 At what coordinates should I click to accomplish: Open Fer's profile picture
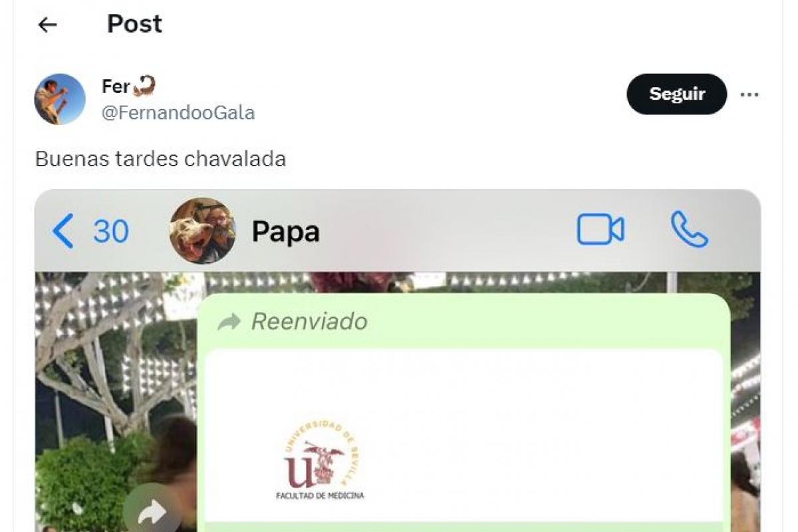coord(60,99)
